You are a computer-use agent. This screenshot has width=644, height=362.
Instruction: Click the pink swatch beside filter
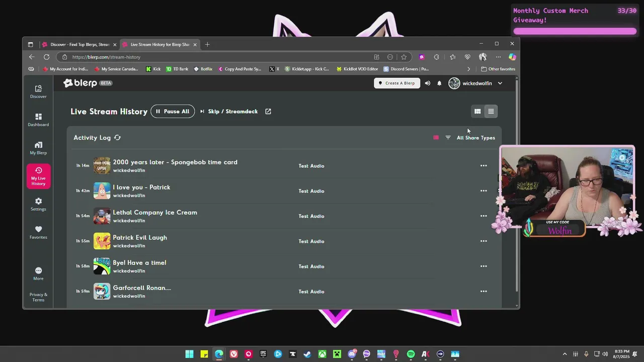pyautogui.click(x=436, y=138)
